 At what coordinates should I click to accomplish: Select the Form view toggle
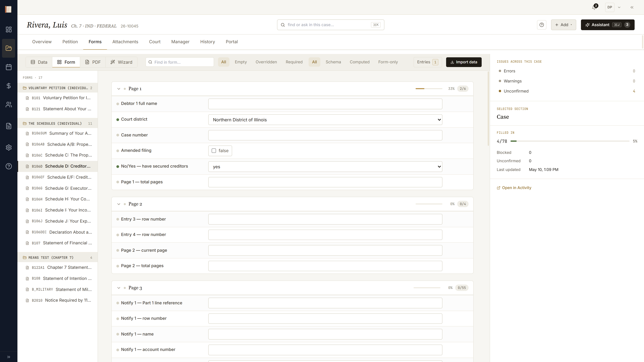[66, 62]
